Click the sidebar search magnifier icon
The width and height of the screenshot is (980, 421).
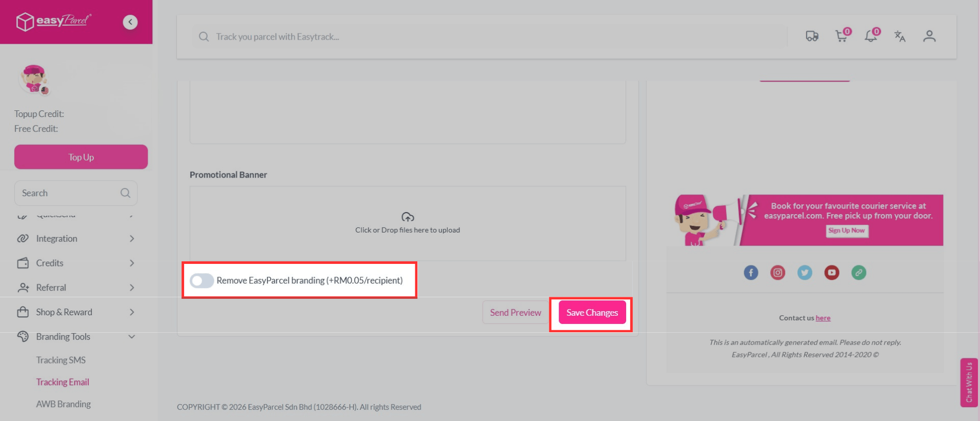pos(125,193)
